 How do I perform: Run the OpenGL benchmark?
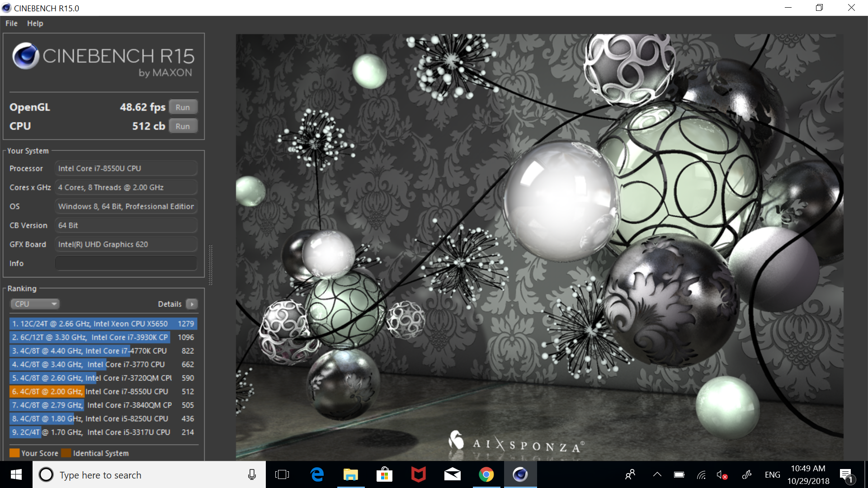point(183,107)
